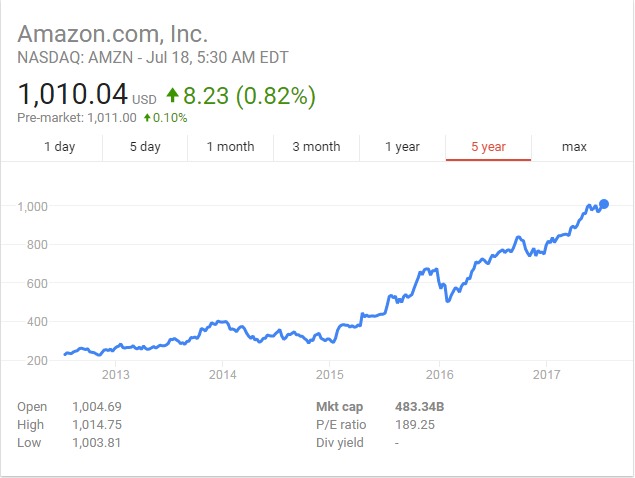Click the green up arrow beside 8.23
This screenshot has height=478, width=635.
[x=173, y=95]
